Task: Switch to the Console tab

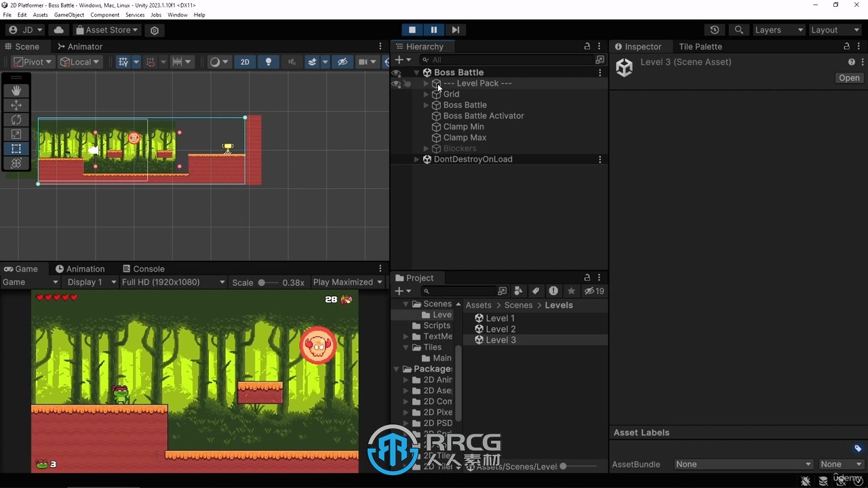Action: (143, 269)
